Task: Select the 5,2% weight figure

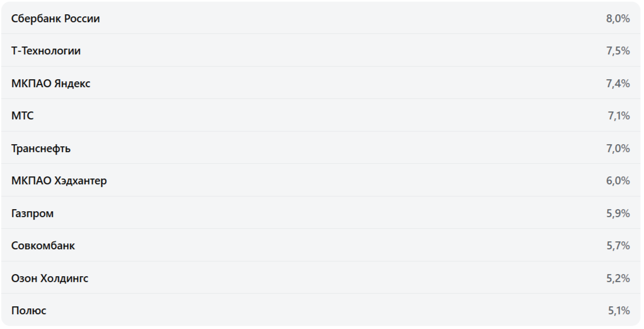Action: [x=618, y=278]
